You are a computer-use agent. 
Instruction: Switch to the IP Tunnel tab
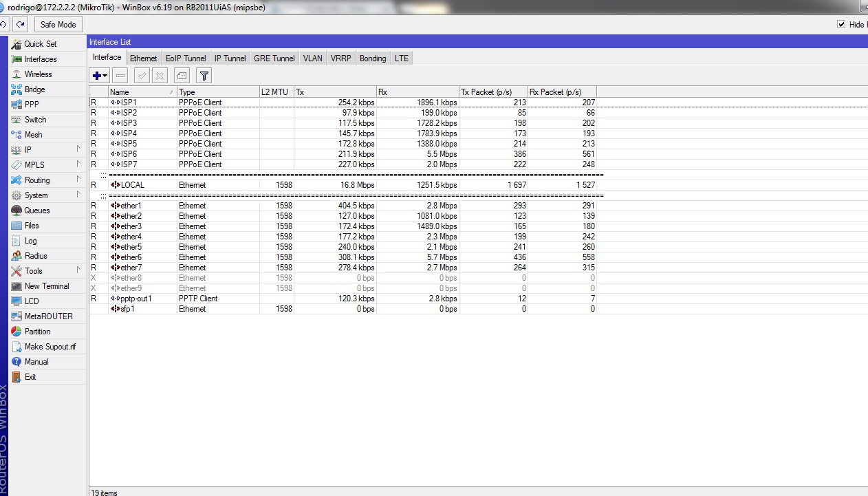[230, 58]
